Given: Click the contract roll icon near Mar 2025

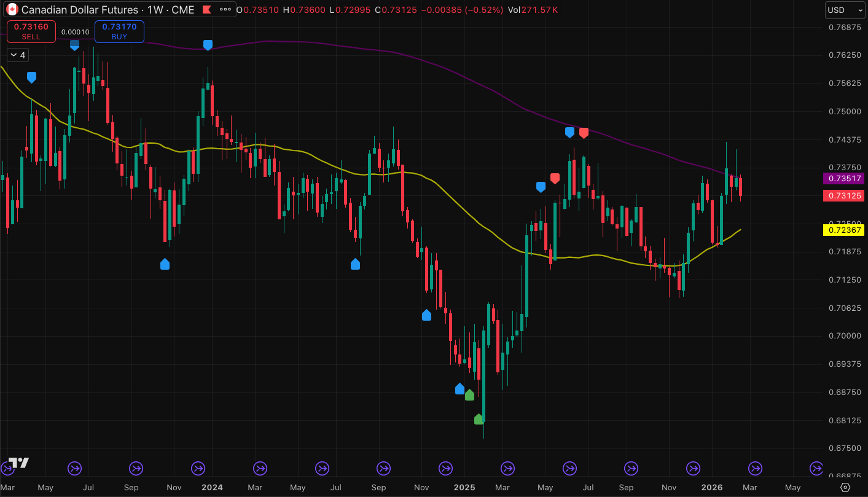Looking at the screenshot, I should pos(507,469).
